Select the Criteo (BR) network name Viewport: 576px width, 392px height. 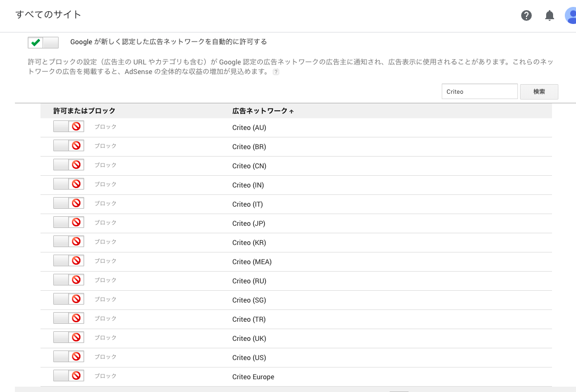click(249, 147)
